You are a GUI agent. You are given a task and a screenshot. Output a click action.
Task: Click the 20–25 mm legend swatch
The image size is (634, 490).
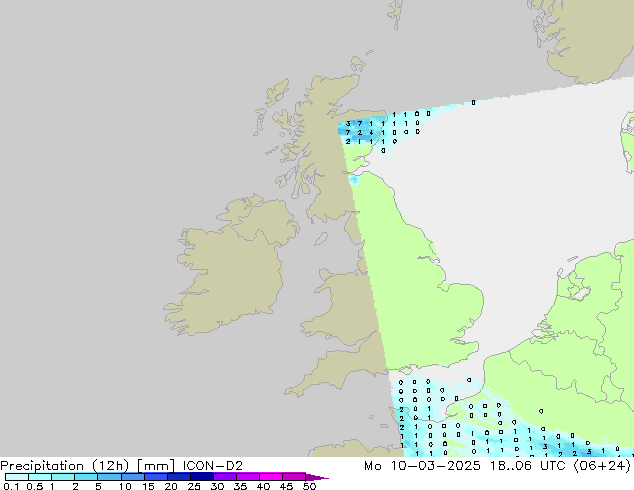(x=178, y=477)
